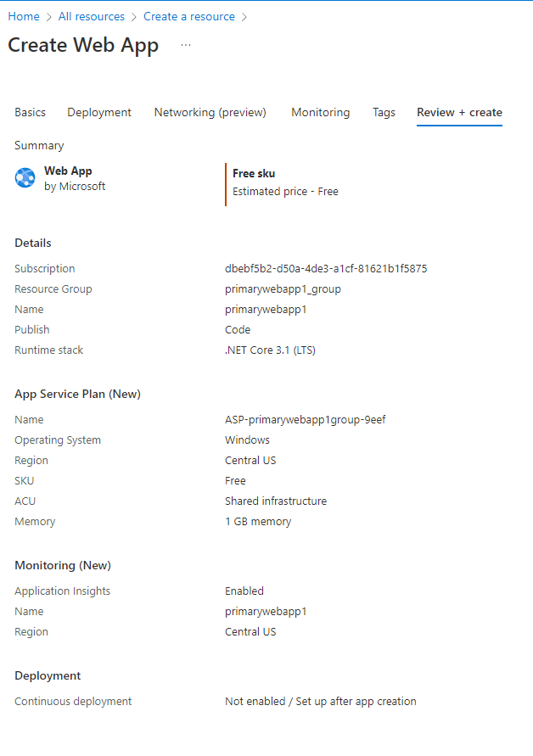Click the continuous deployment Not enabled text
The width and height of the screenshot is (533, 756).
tap(319, 701)
